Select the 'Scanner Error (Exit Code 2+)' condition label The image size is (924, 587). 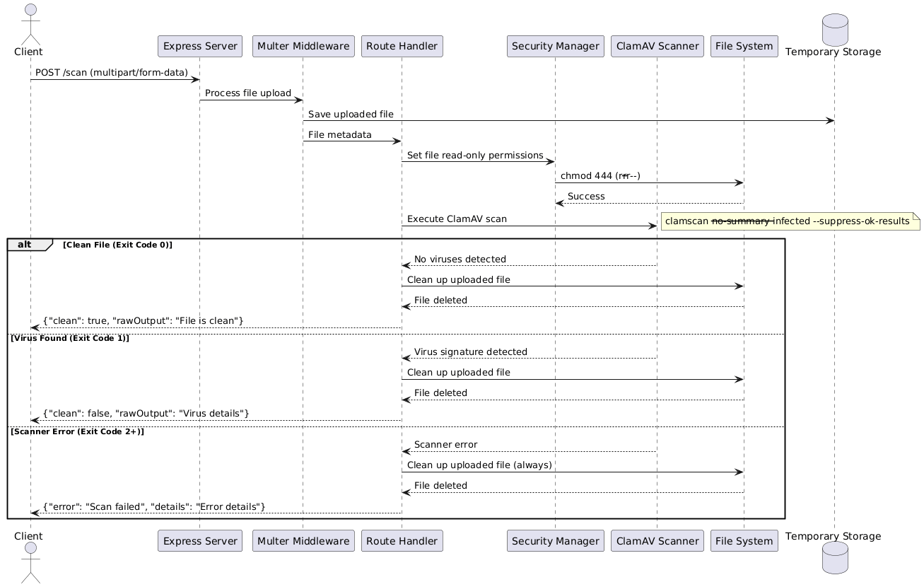[x=77, y=431]
